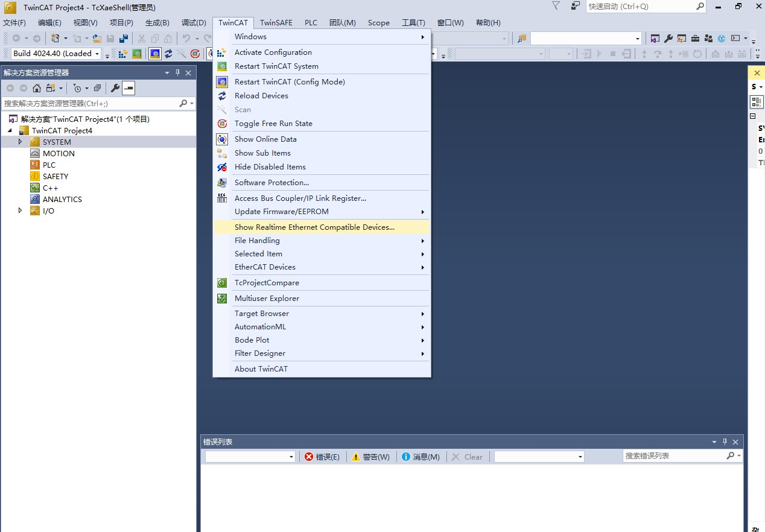Open Windows submenu in TwinCAT menu

pos(322,37)
